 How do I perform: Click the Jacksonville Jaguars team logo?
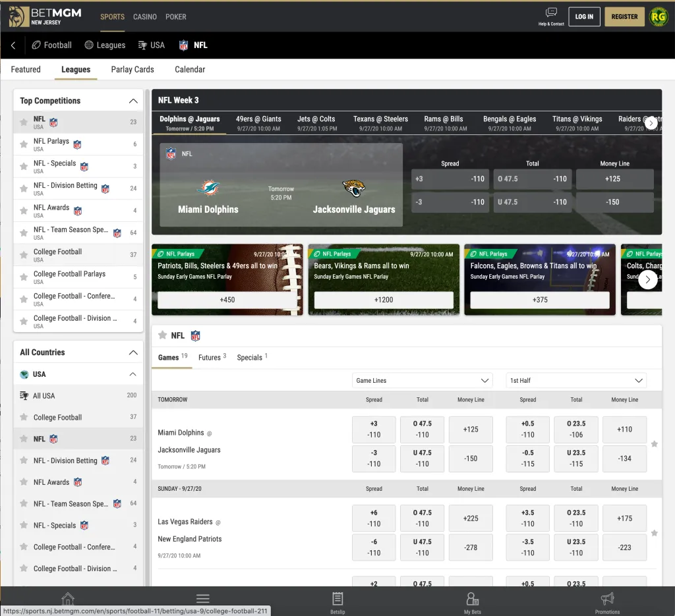point(354,188)
